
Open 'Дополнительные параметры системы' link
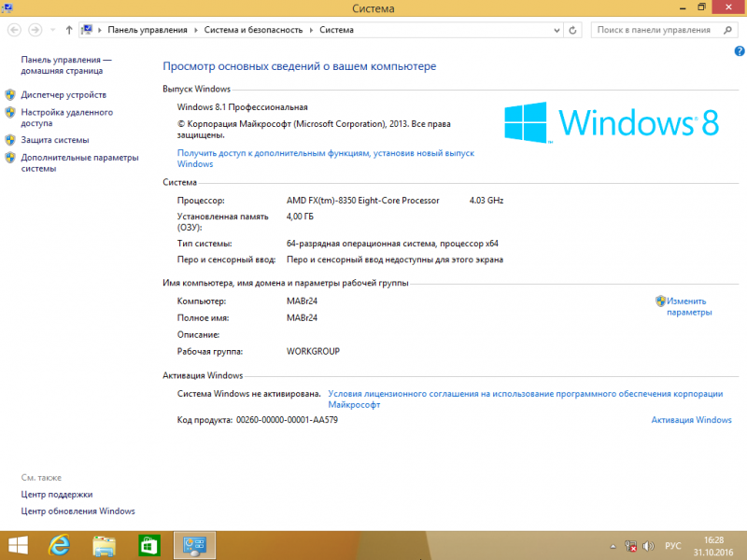click(x=79, y=162)
